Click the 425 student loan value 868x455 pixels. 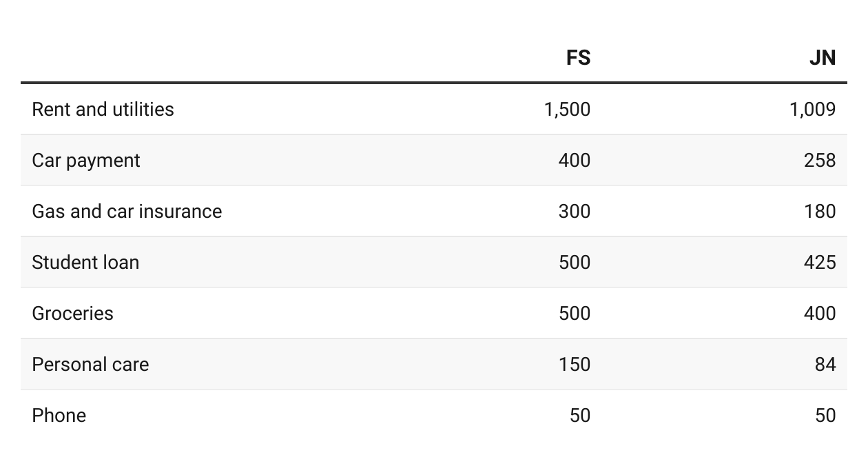coord(819,262)
